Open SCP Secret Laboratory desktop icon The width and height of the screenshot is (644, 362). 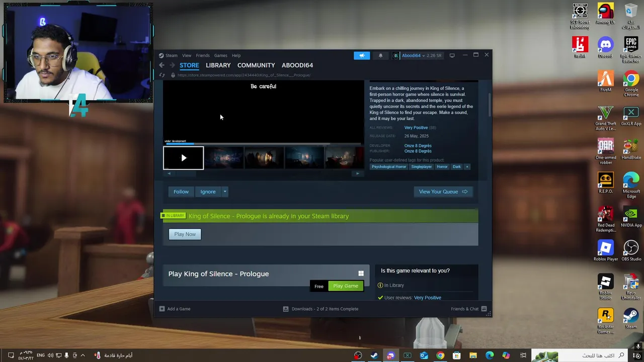coord(580,17)
